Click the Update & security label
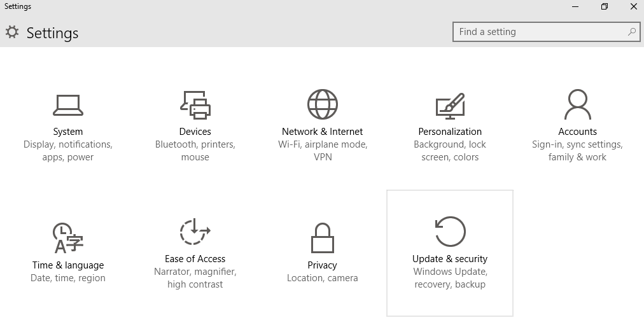 (450, 259)
